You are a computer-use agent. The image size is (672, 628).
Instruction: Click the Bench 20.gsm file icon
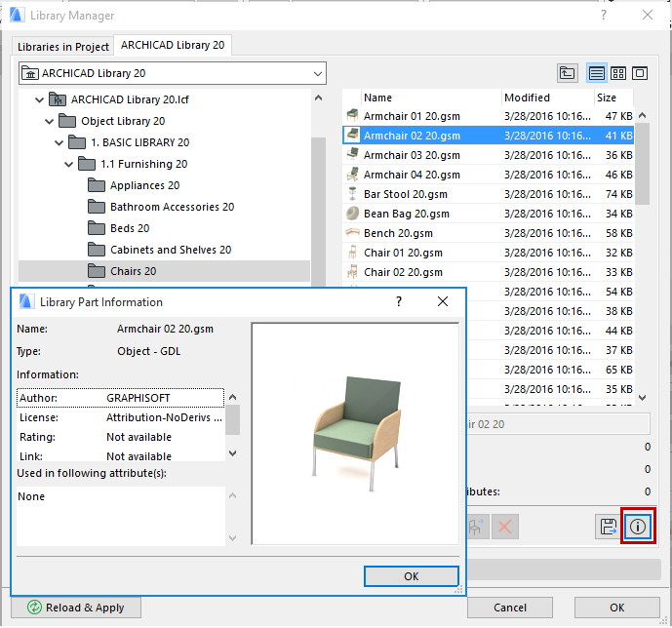point(352,233)
